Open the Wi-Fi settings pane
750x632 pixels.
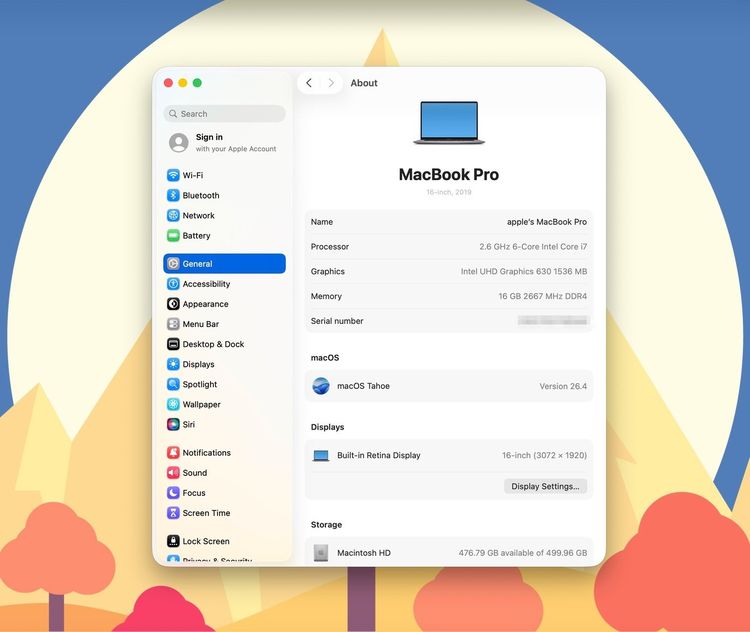[224, 175]
